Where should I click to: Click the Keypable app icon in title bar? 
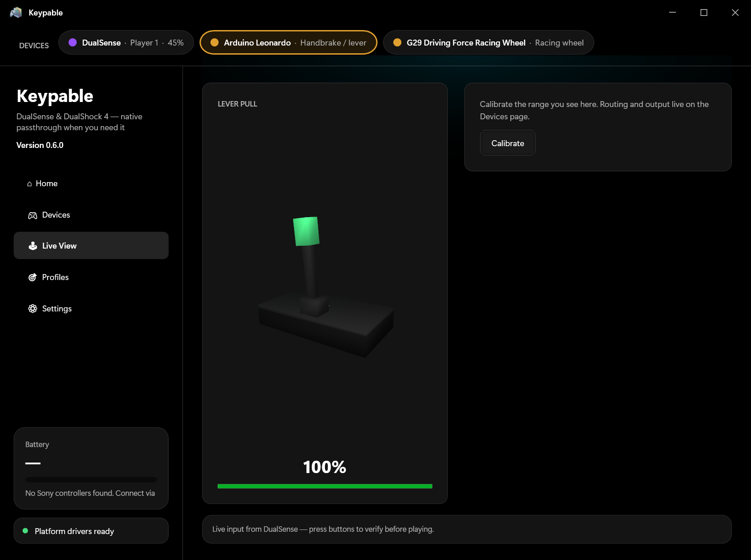tap(16, 13)
